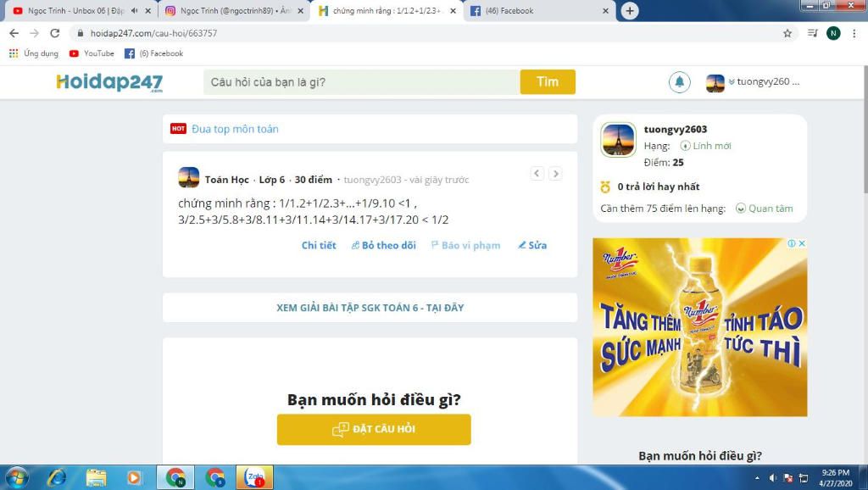The height and width of the screenshot is (490, 868).
Task: Click the question author's avatar
Action: pos(189,178)
